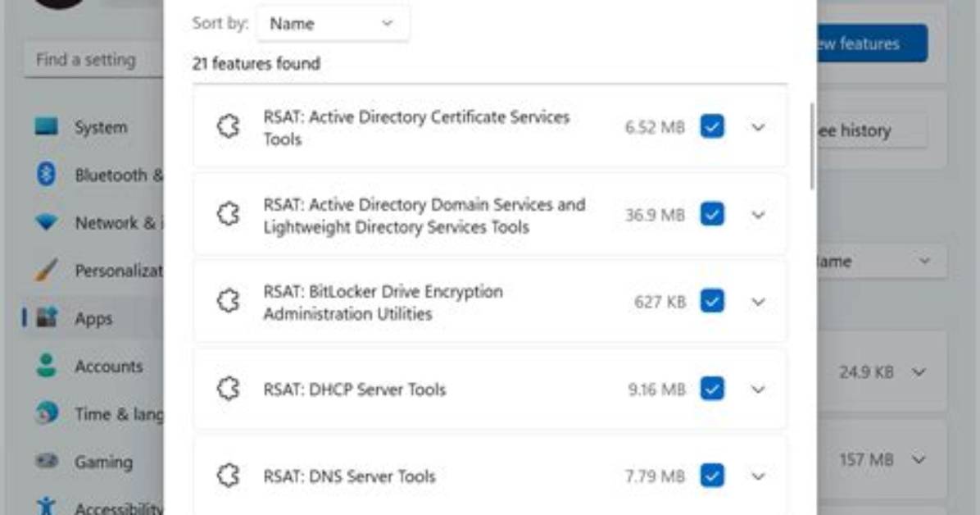Click the feature icon beside DHCP Server Tools

[229, 389]
